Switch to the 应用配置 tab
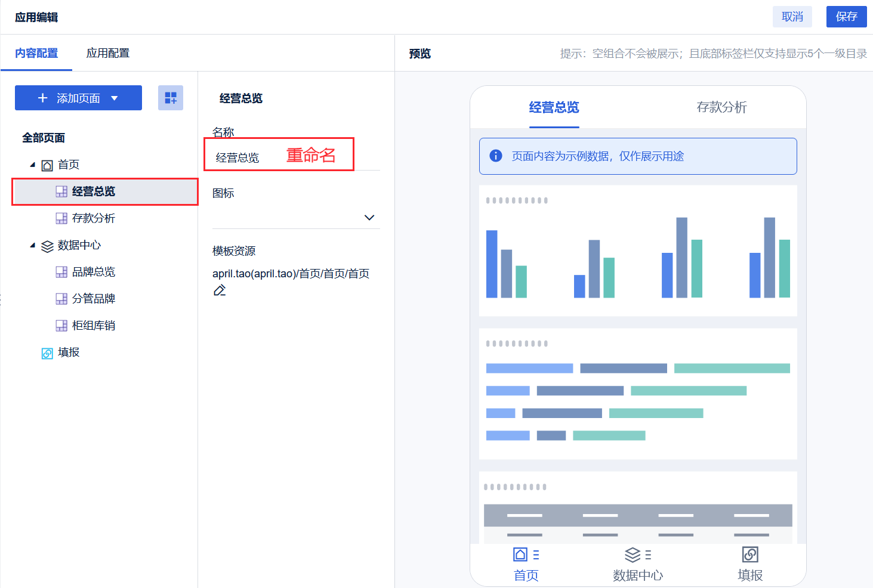Viewport: 873px width, 588px height. [x=108, y=53]
